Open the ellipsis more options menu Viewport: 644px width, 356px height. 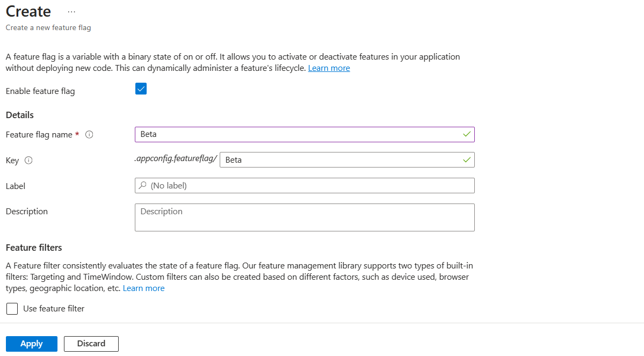(x=71, y=12)
